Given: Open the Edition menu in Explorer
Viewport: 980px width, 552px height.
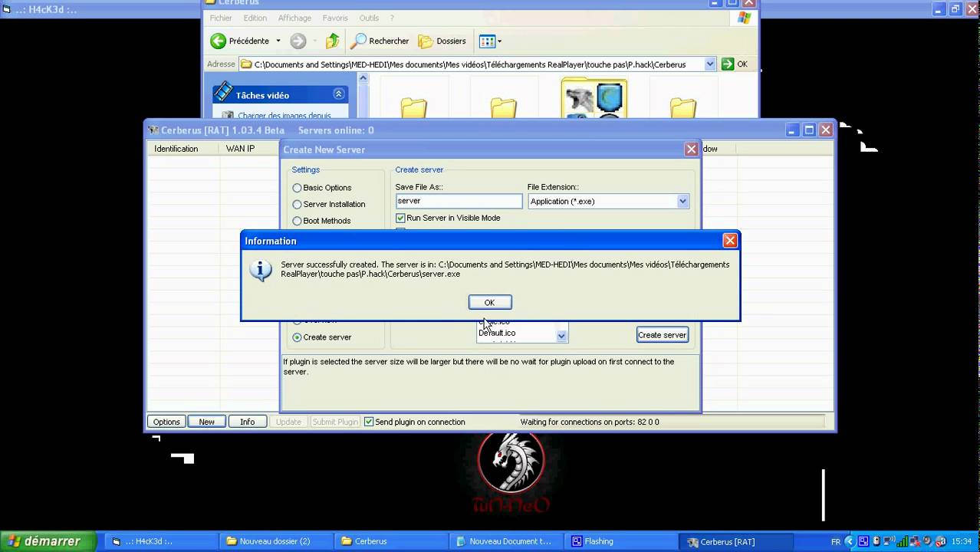Looking at the screenshot, I should click(255, 18).
